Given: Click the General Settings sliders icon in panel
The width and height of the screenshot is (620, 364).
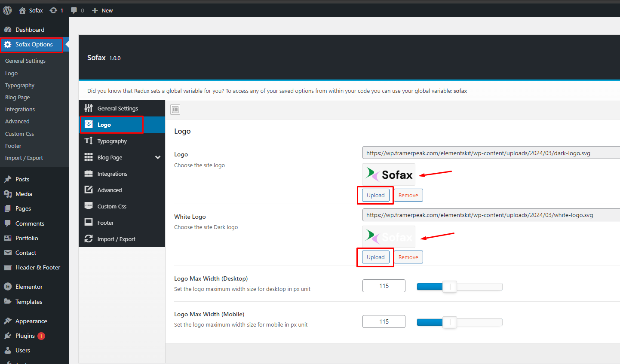Looking at the screenshot, I should click(x=89, y=108).
